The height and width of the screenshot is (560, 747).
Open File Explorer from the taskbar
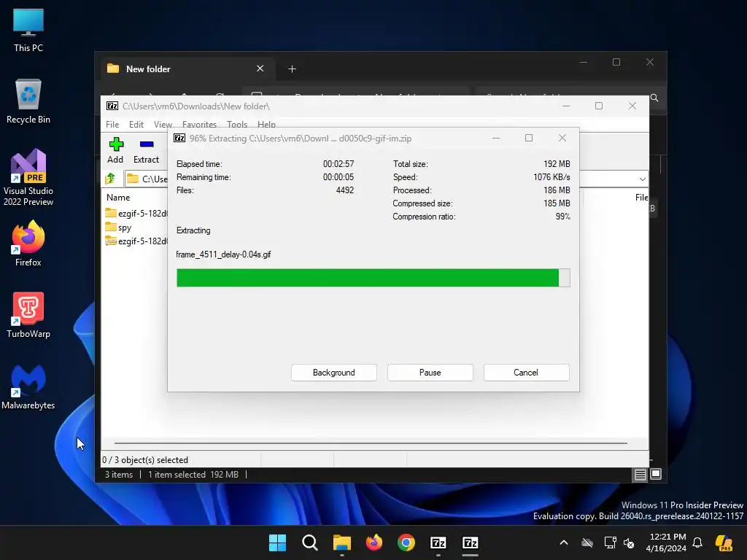pyautogui.click(x=341, y=542)
